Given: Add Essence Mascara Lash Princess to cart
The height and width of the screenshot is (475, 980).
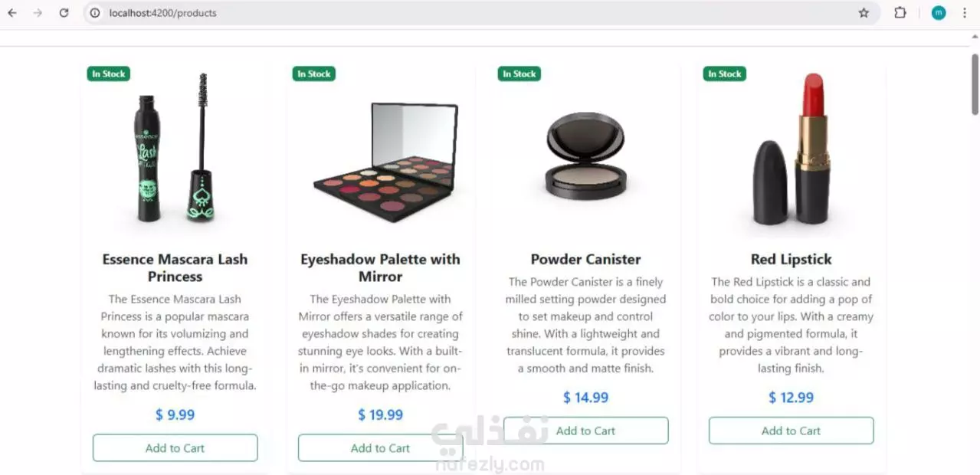Looking at the screenshot, I should point(175,448).
